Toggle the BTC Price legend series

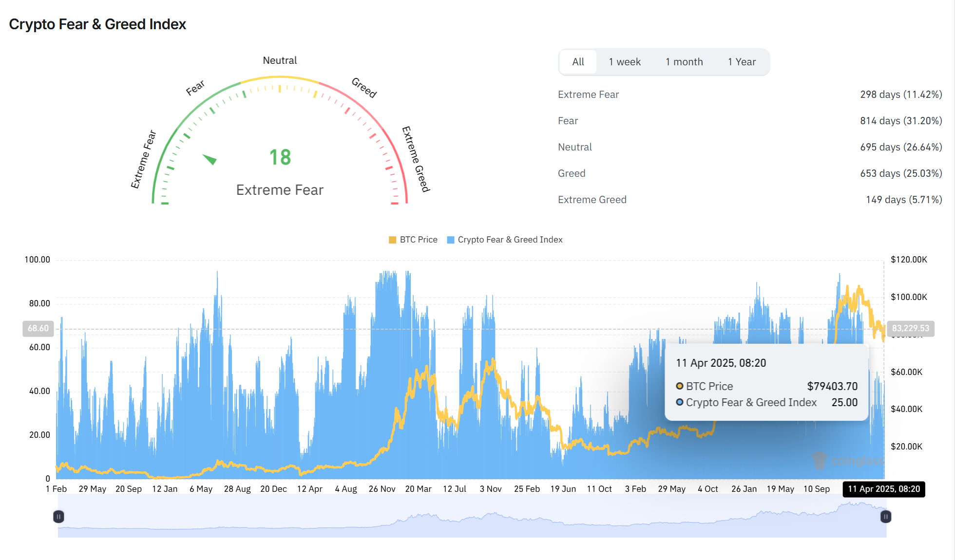click(413, 240)
